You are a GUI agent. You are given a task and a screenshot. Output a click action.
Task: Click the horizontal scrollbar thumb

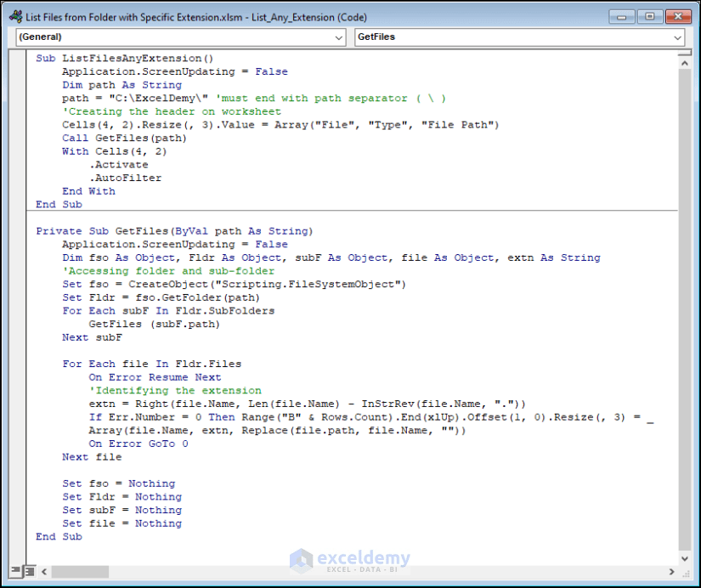80,572
